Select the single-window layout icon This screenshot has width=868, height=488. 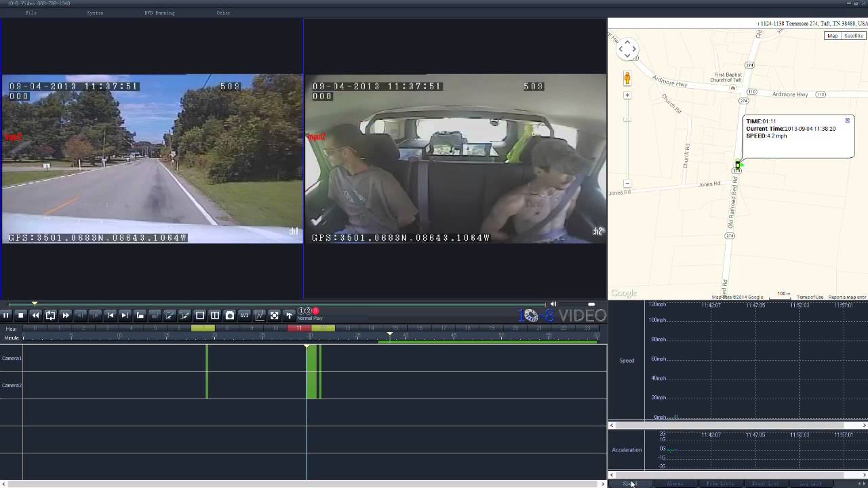[200, 315]
